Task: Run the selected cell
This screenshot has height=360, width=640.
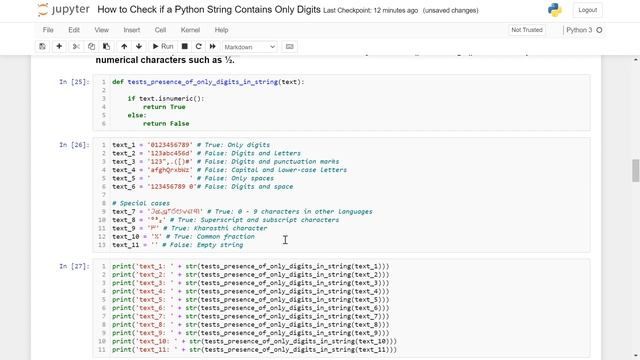Action: (x=163, y=47)
